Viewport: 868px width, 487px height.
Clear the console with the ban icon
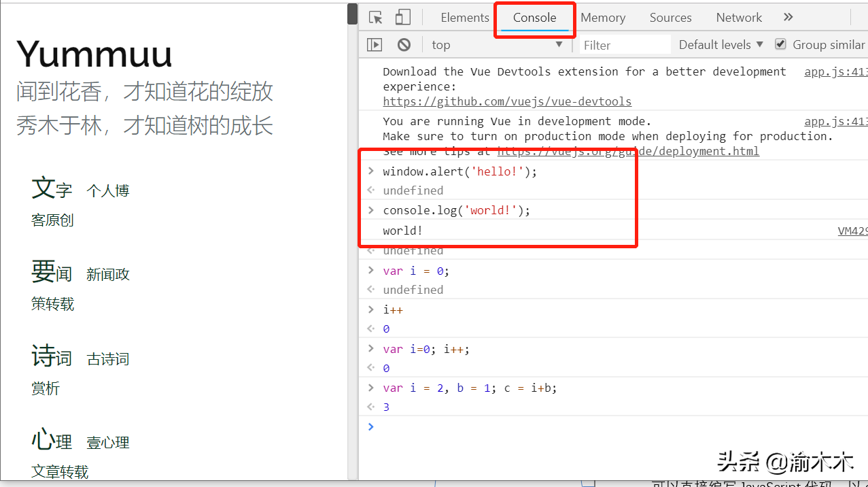click(404, 45)
